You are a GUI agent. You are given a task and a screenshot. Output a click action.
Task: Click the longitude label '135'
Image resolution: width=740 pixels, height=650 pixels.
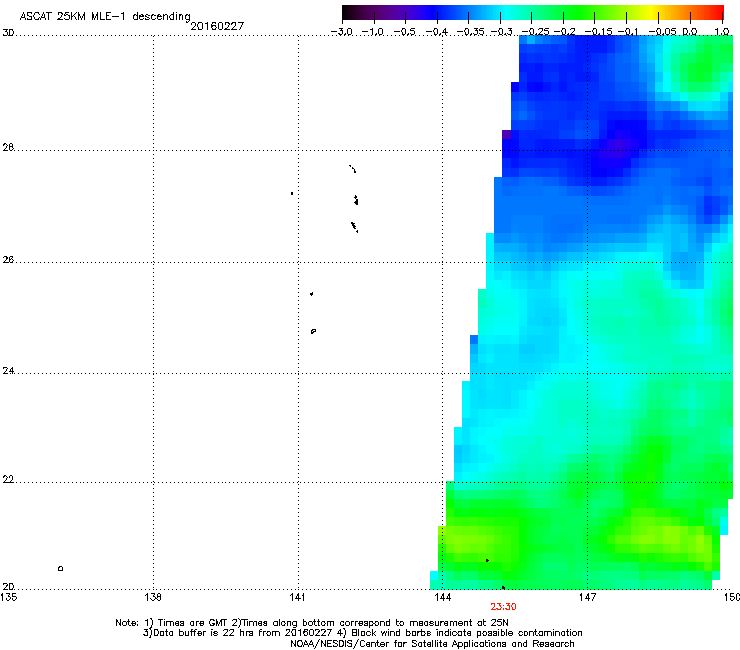(8, 597)
